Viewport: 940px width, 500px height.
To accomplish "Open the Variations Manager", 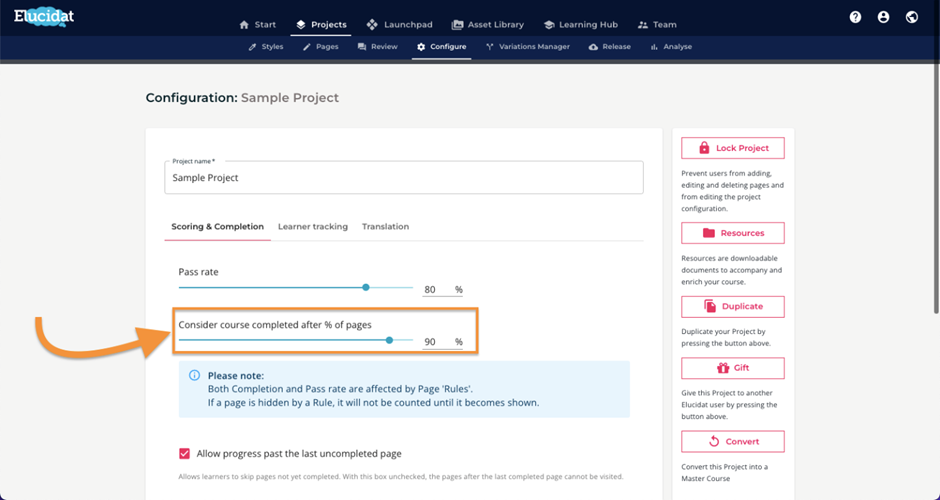I will tap(528, 47).
